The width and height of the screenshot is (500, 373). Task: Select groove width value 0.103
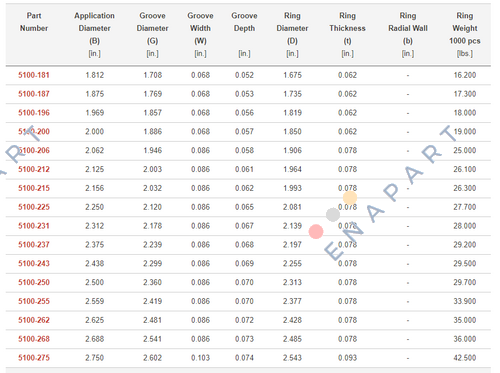[200, 358]
